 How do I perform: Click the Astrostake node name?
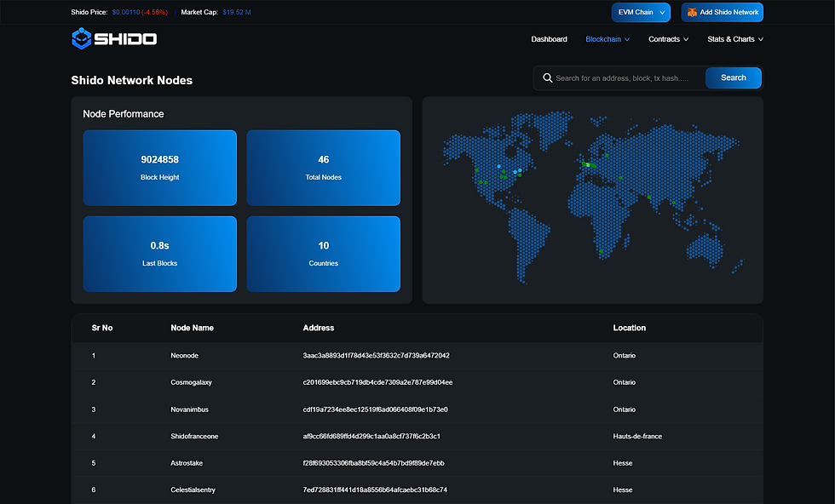[187, 463]
